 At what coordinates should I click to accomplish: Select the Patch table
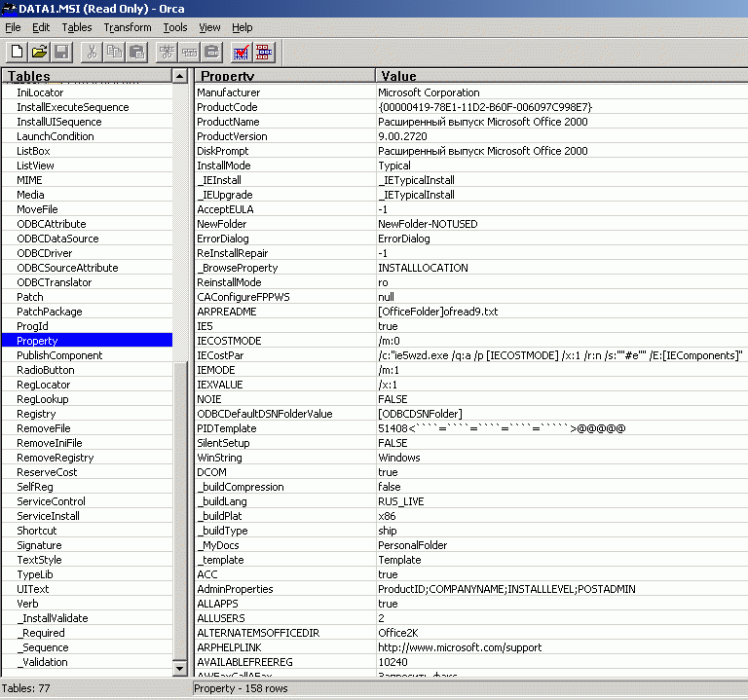30,297
